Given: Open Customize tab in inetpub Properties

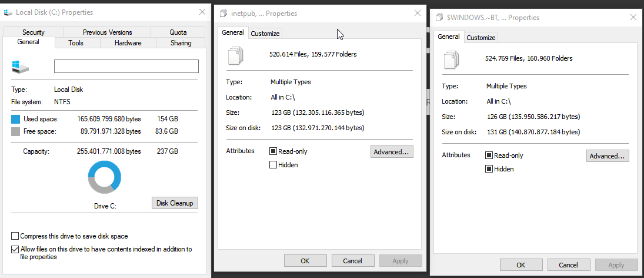Looking at the screenshot, I should [265, 34].
